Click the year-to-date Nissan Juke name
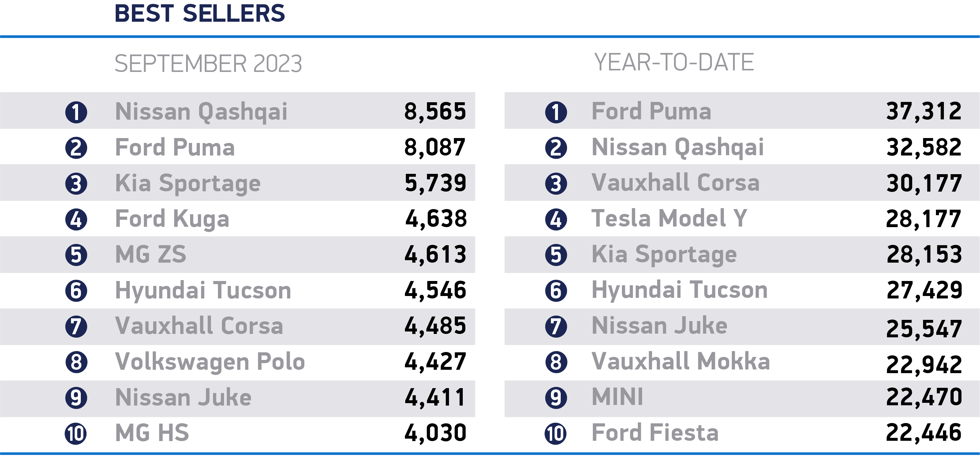Screen dimensions: 980x457 click(659, 326)
